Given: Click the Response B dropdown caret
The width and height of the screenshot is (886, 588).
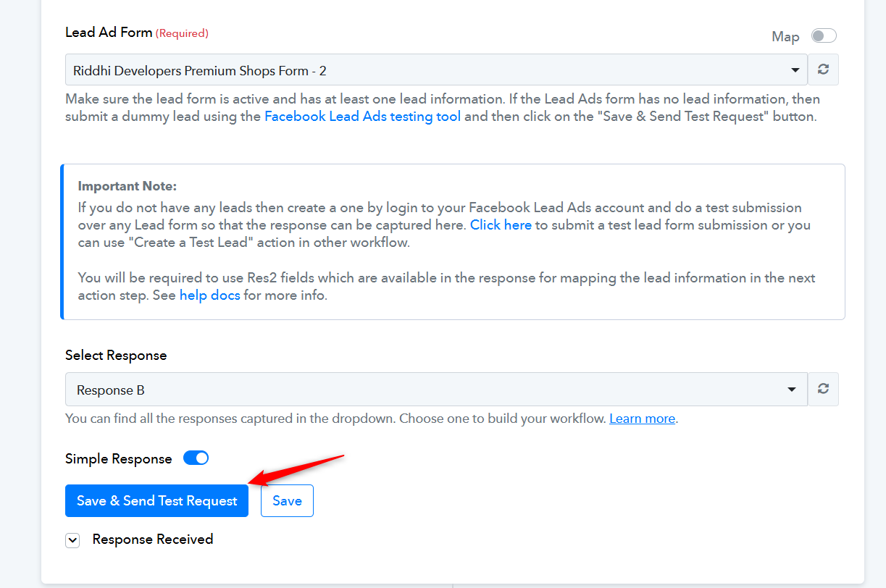Looking at the screenshot, I should coord(792,390).
